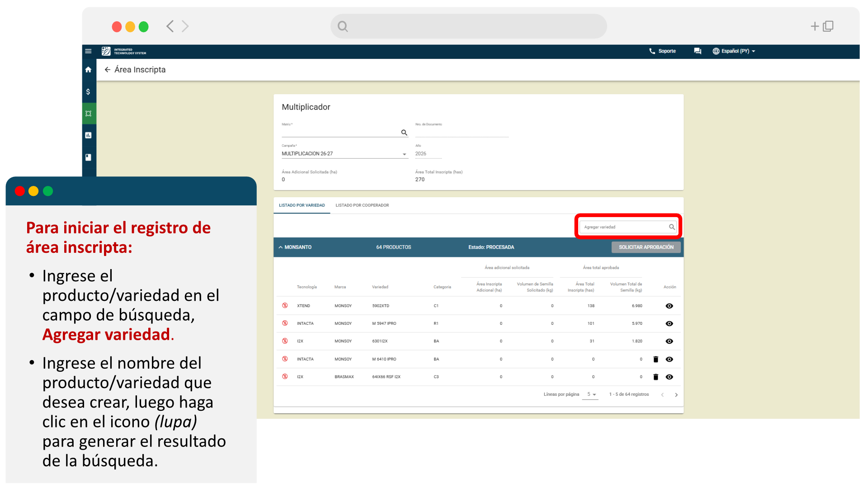Click status icon of M 5947 IPRO row
Image resolution: width=868 pixels, height=489 pixels.
(x=285, y=323)
